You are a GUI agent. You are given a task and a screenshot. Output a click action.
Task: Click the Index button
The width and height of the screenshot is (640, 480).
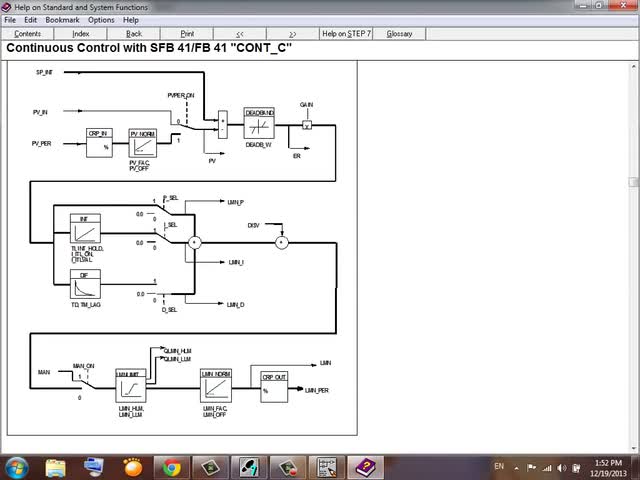[80, 34]
